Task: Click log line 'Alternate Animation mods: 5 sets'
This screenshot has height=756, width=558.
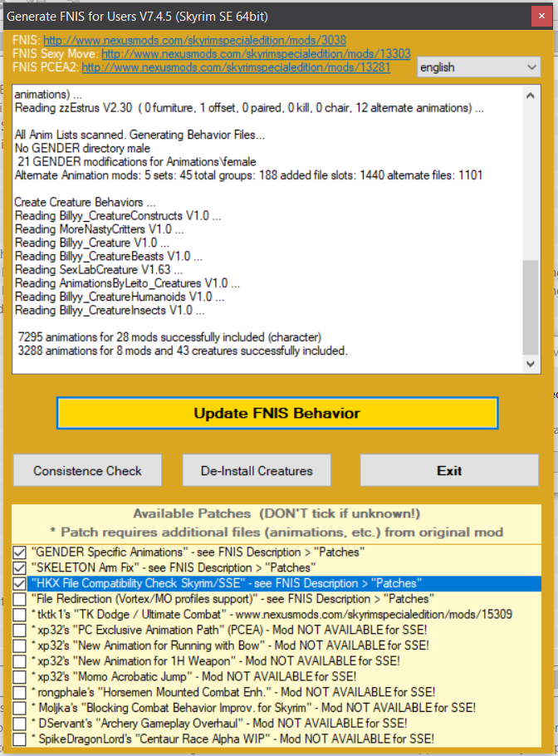Action: [248, 175]
